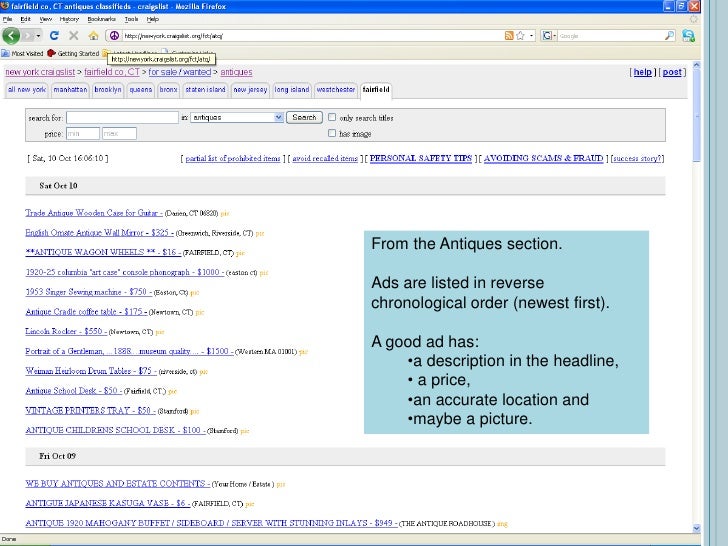Open the Lincoln Rocker $550 listing
The width and height of the screenshot is (728, 546).
66,332
